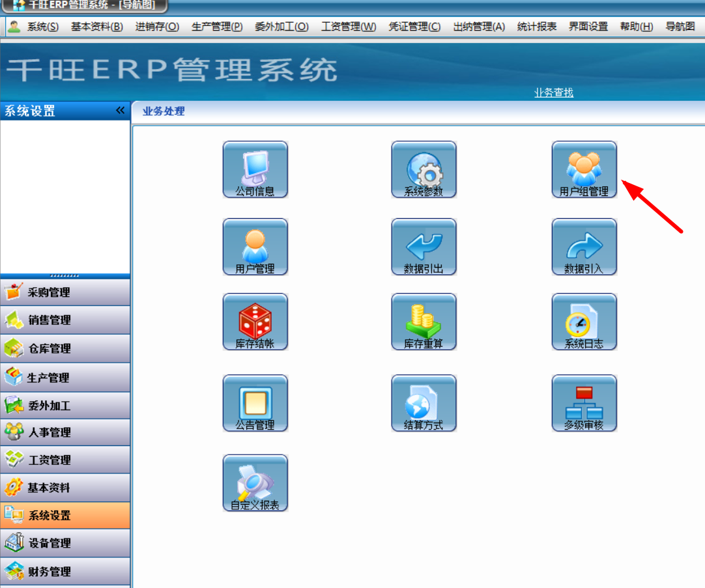
Task: Open the 库存重算 coins icon
Action: click(424, 322)
